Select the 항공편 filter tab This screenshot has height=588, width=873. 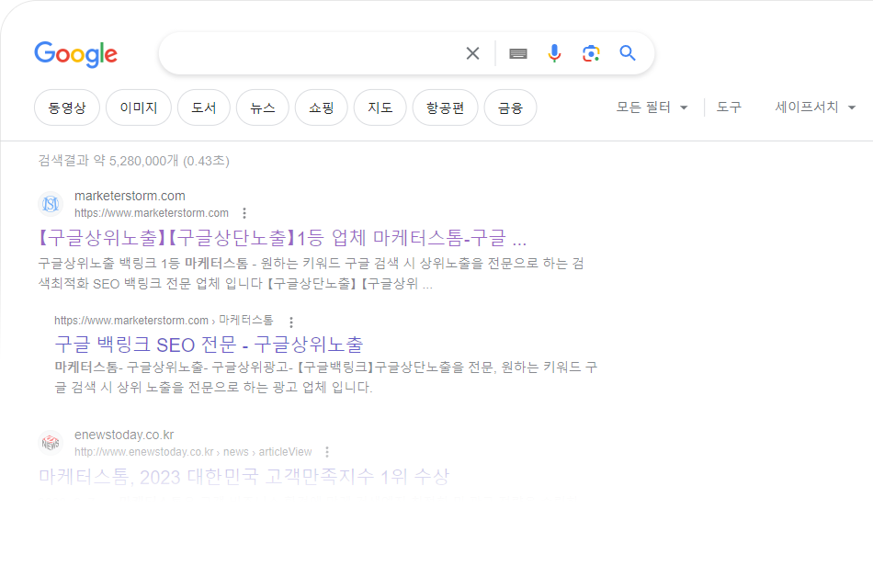click(x=446, y=107)
